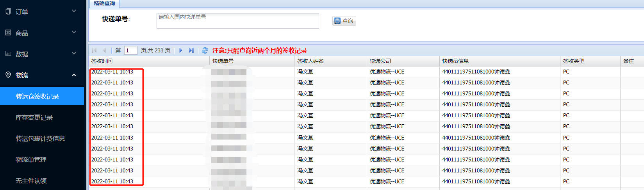The width and height of the screenshot is (644, 190).
Task: Expand the 商品 menu chevron
Action: [x=74, y=32]
